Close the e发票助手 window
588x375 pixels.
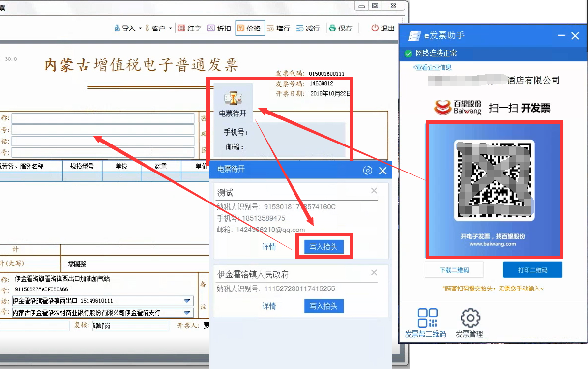pos(575,35)
